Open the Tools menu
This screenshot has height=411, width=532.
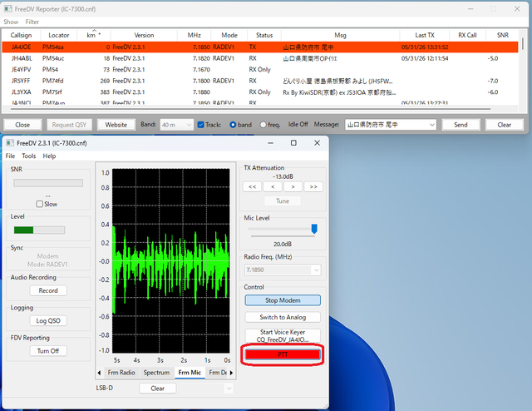[29, 156]
